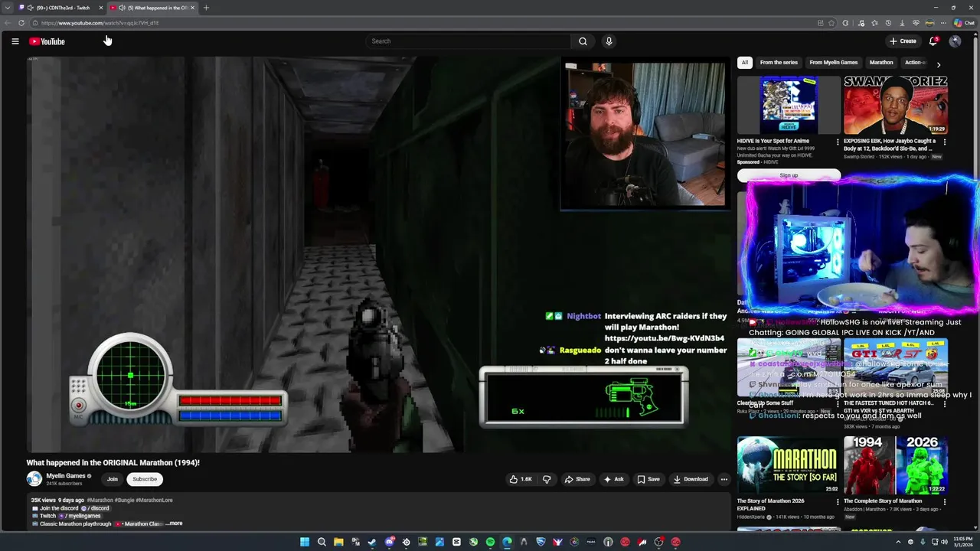Open browser Downloads toolbar icon
Screen dimensions: 980x551
[902, 23]
